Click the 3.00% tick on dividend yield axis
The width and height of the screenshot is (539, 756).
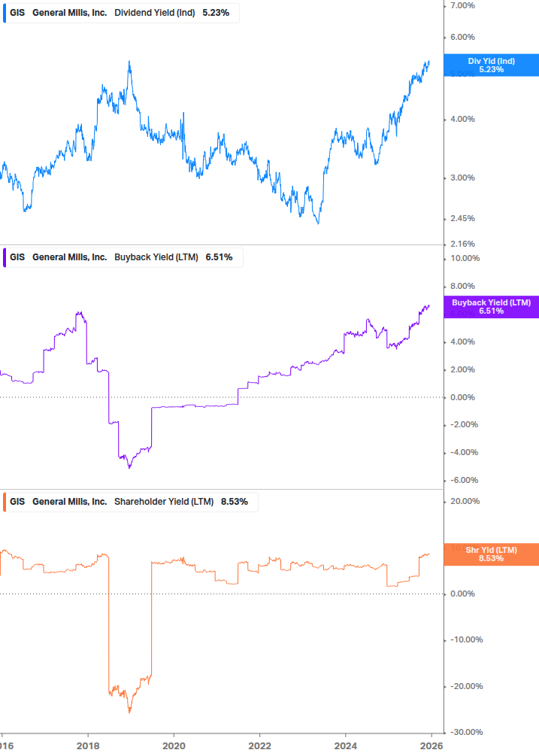[462, 178]
